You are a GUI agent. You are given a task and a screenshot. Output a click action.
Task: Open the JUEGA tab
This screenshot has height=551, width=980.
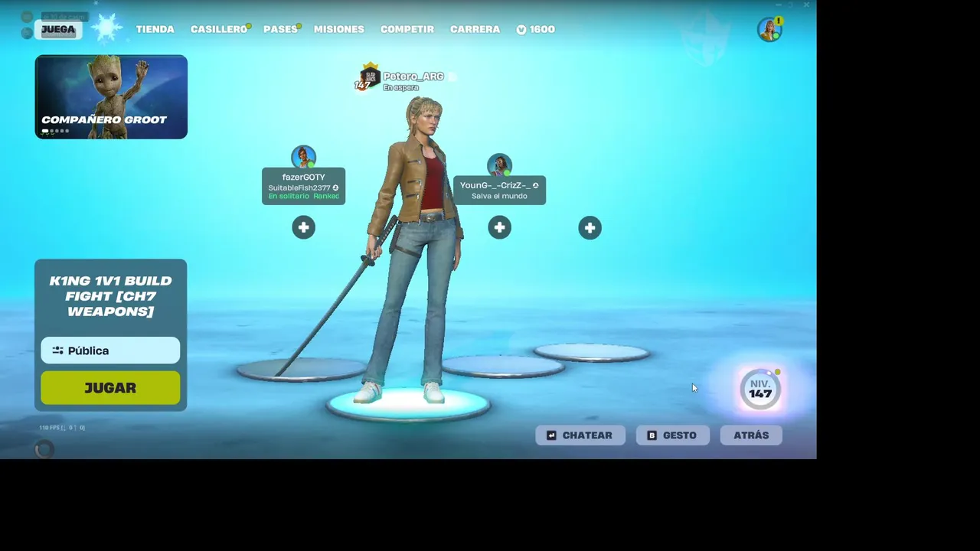click(58, 30)
